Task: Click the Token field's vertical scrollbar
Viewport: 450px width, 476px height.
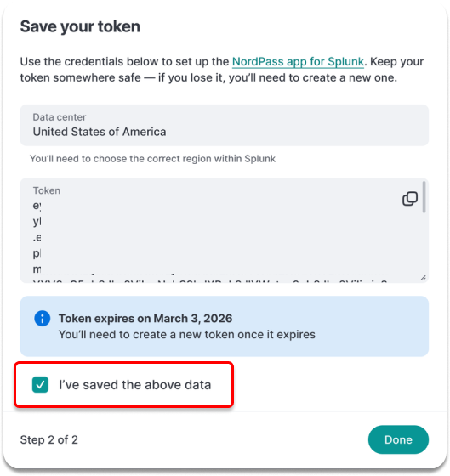Action: coord(424,197)
